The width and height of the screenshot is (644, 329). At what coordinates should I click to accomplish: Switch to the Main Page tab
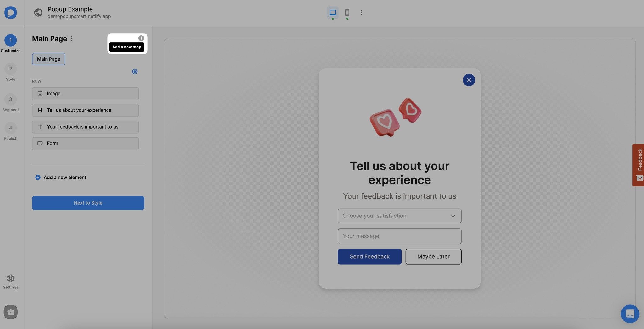48,59
